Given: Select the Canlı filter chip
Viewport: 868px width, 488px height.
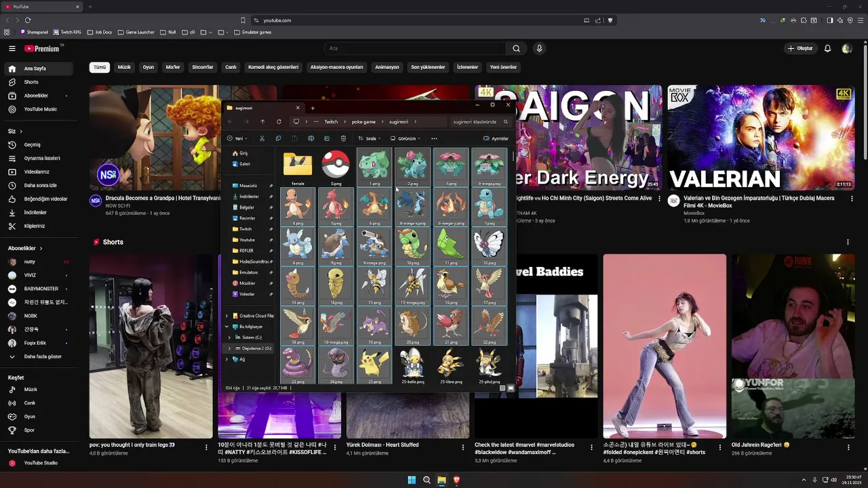Looking at the screenshot, I should (x=231, y=67).
